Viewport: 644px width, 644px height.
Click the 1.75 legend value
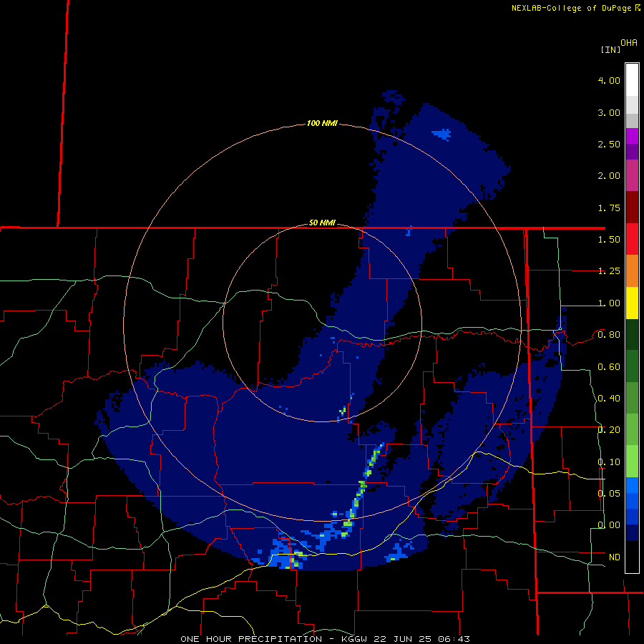tap(609, 208)
